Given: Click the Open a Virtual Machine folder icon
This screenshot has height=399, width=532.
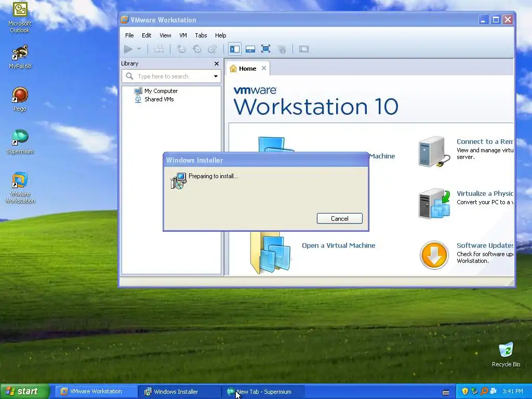Looking at the screenshot, I should coord(270,253).
